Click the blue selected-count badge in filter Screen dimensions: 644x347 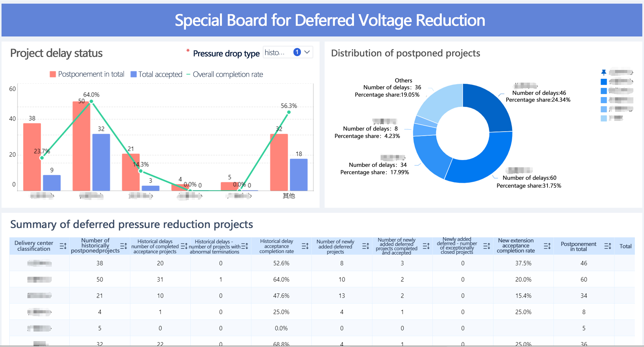(x=297, y=52)
